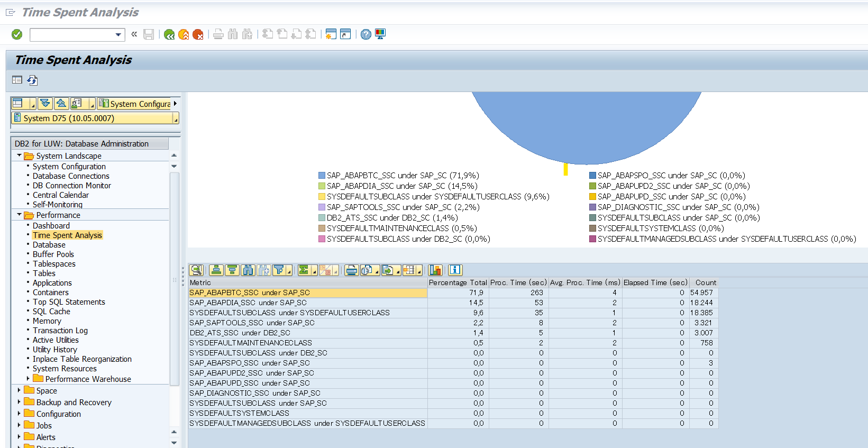Open the System D75 selection dropdown
The image size is (868, 448).
tap(176, 118)
